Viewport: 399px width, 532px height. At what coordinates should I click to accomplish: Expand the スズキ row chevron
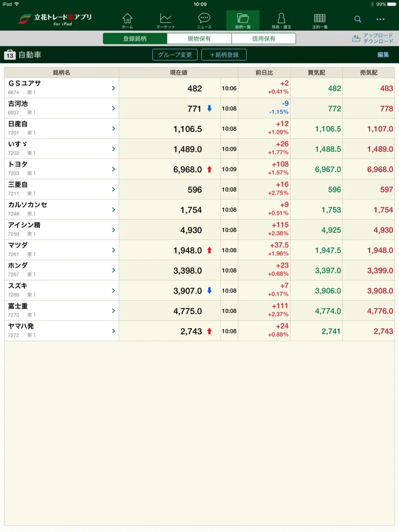114,291
